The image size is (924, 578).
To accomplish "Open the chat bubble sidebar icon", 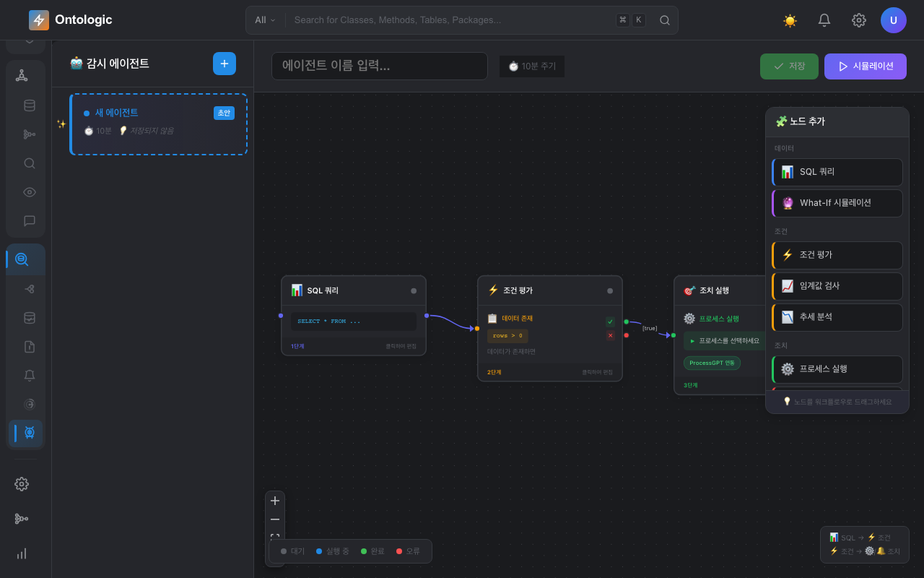I will (30, 221).
